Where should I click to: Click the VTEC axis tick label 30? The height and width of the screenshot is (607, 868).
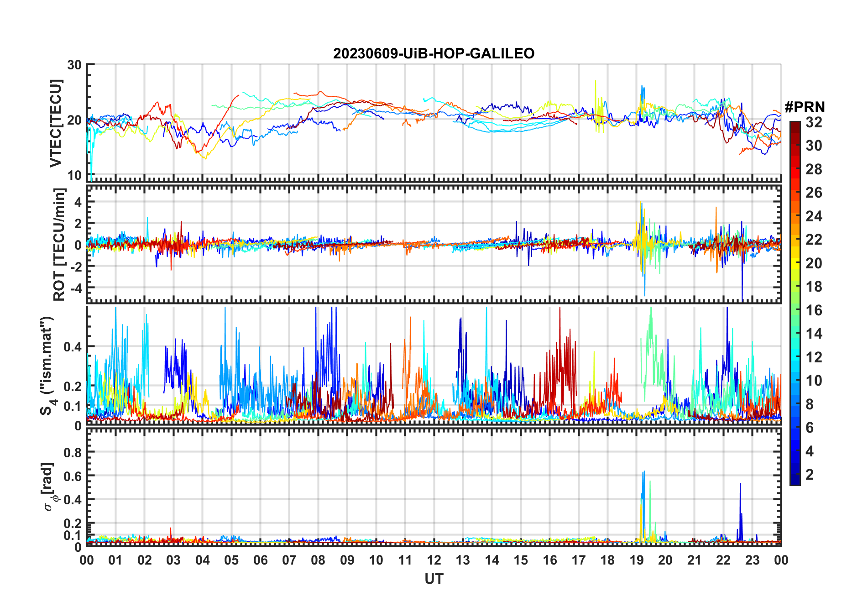(74, 65)
